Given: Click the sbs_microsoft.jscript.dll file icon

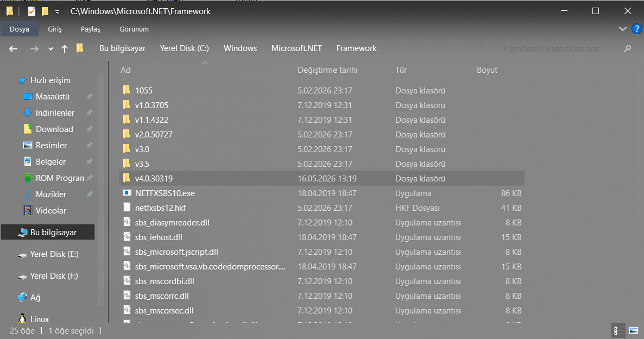Looking at the screenshot, I should tap(127, 252).
